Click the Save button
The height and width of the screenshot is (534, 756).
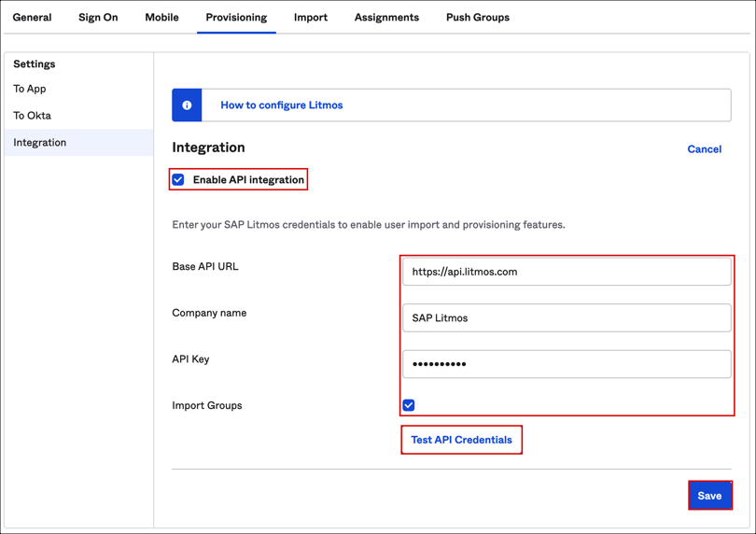pyautogui.click(x=709, y=496)
